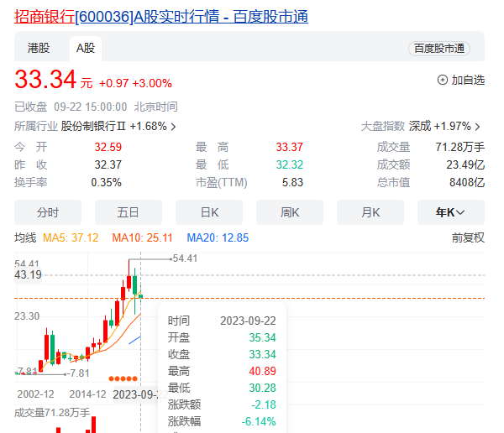The width and height of the screenshot is (504, 433).
Task: Open the 年K dropdown
Action: point(451,212)
